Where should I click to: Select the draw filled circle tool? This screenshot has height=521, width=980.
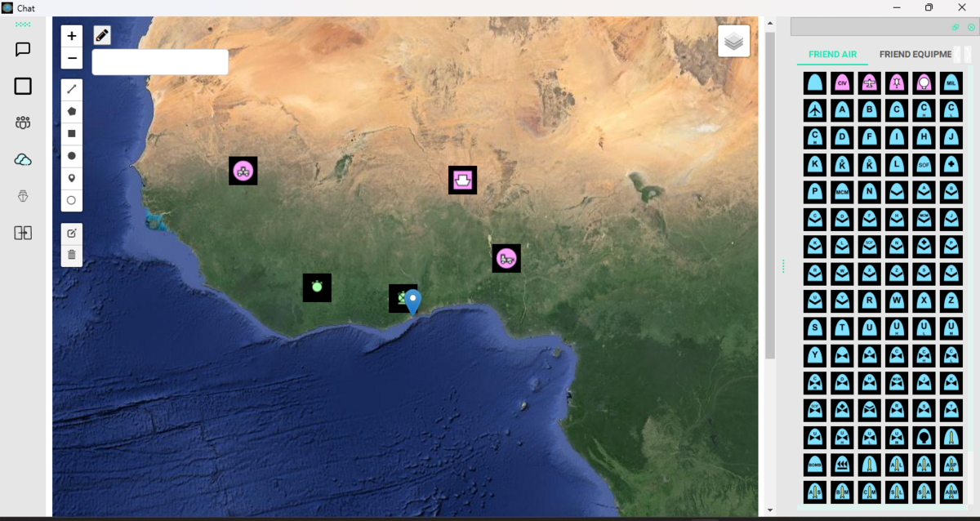coord(72,155)
